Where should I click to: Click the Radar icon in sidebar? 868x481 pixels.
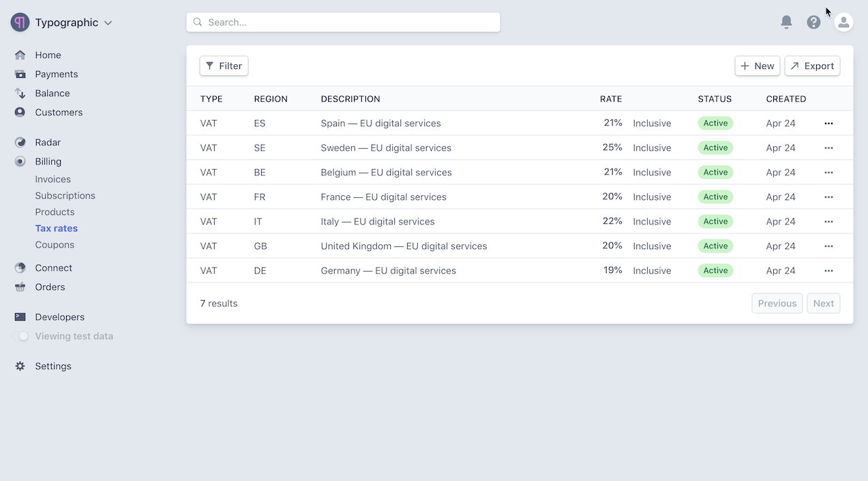point(20,143)
